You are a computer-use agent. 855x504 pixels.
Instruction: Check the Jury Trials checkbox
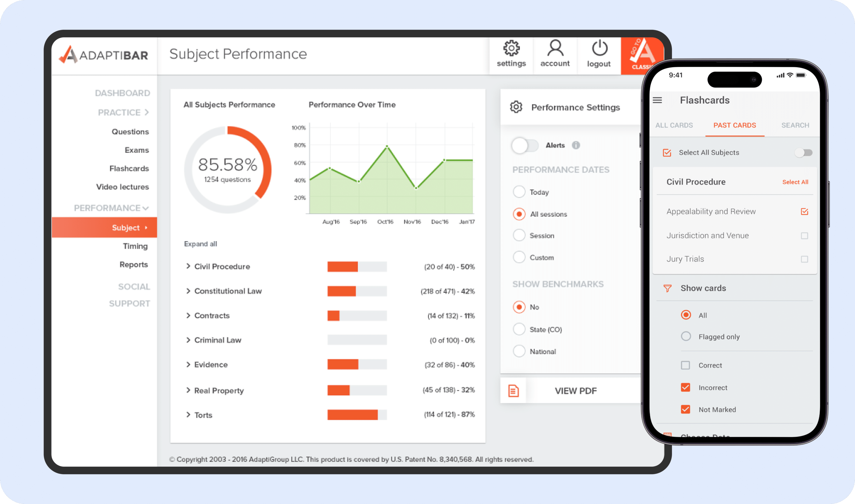click(805, 259)
